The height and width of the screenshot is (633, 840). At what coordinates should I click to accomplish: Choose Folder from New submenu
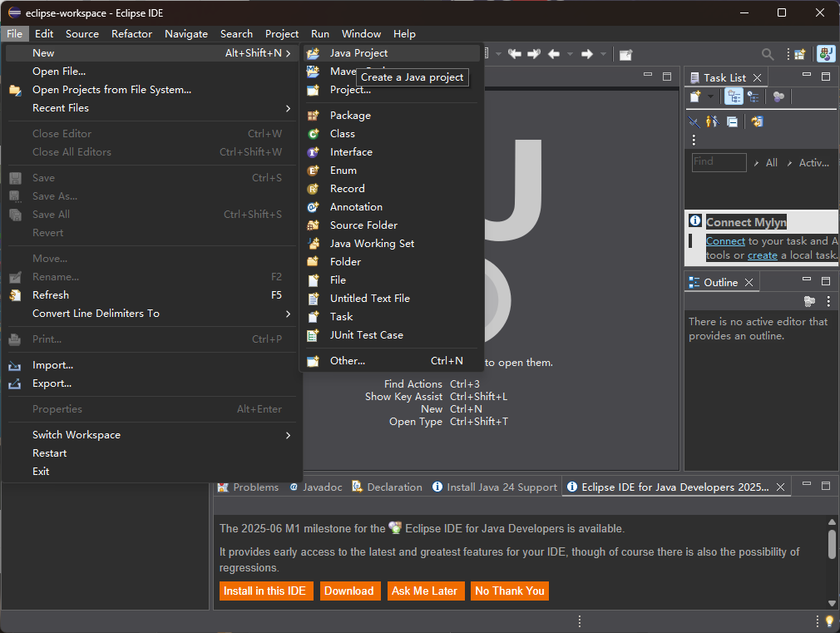(391, 261)
